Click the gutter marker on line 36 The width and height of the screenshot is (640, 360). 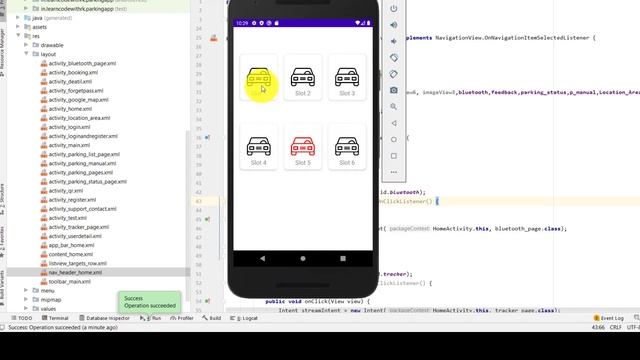[x=207, y=138]
